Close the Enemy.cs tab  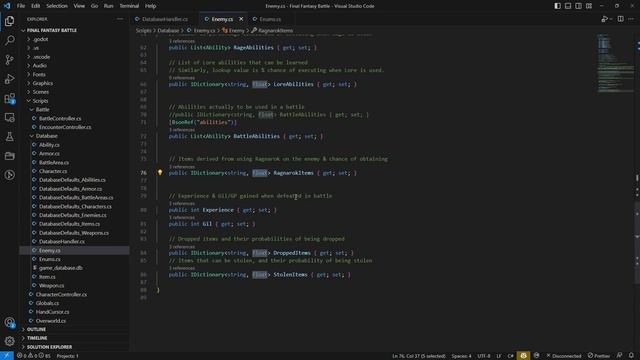tap(241, 19)
